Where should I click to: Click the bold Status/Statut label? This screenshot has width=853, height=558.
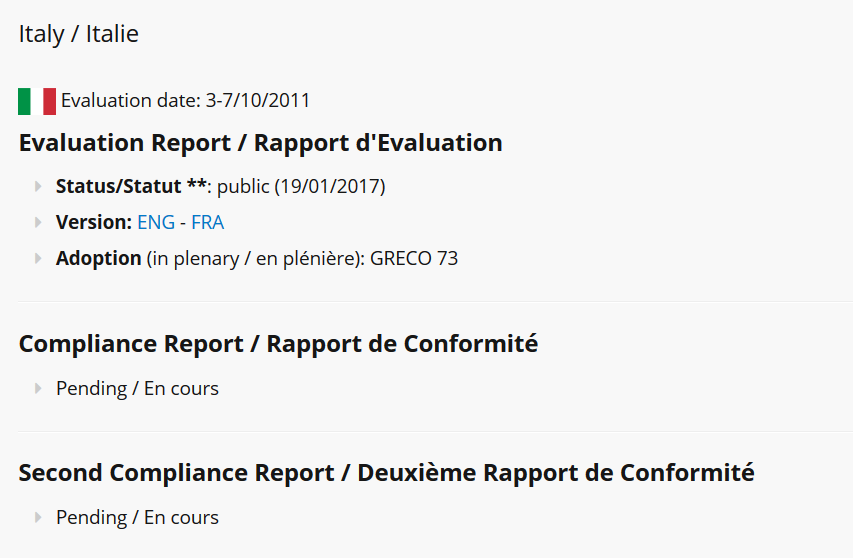tap(131, 187)
